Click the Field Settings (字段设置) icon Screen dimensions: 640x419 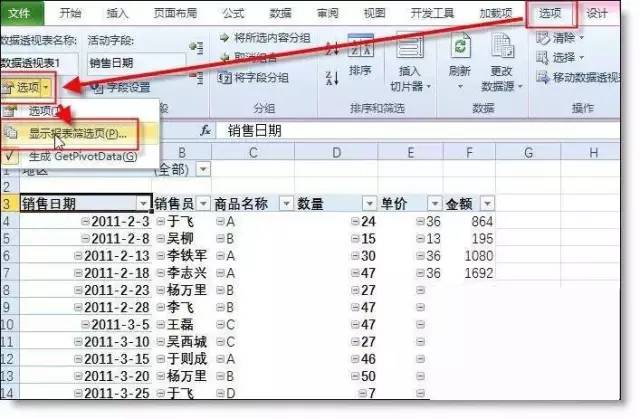(97, 87)
